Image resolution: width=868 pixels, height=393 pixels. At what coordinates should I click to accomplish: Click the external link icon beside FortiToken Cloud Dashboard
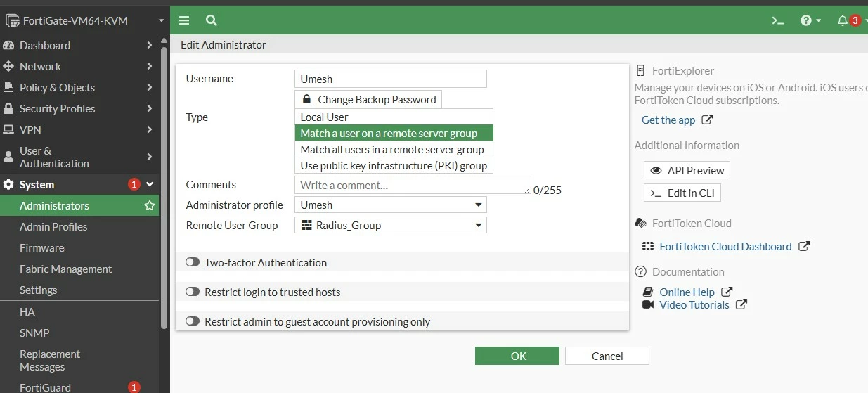tap(804, 246)
